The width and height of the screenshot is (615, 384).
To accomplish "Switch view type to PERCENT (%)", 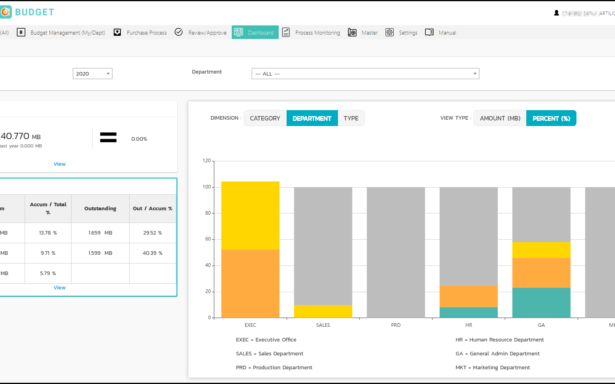I will (551, 118).
